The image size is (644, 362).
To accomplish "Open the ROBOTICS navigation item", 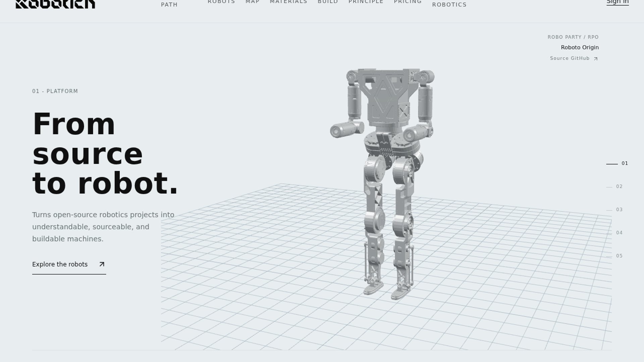I will point(449,4).
